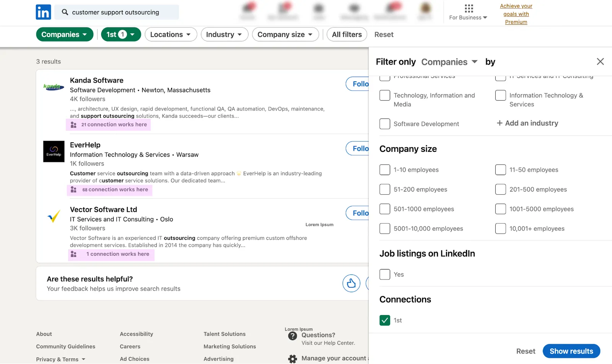Open the Companies filter pill dropdown
Image resolution: width=612 pixels, height=364 pixels.
65,34
